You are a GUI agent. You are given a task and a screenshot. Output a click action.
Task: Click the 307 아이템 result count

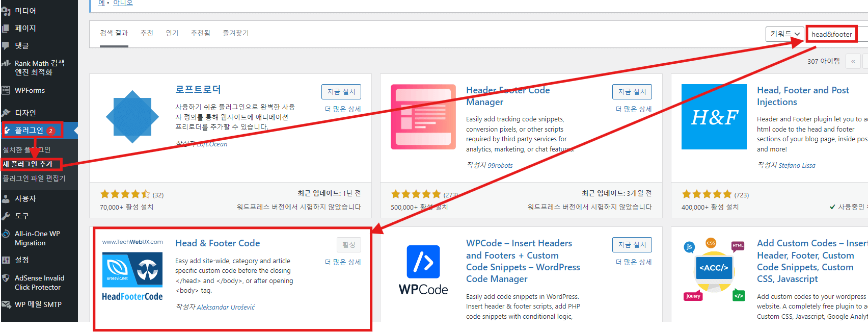[824, 61]
